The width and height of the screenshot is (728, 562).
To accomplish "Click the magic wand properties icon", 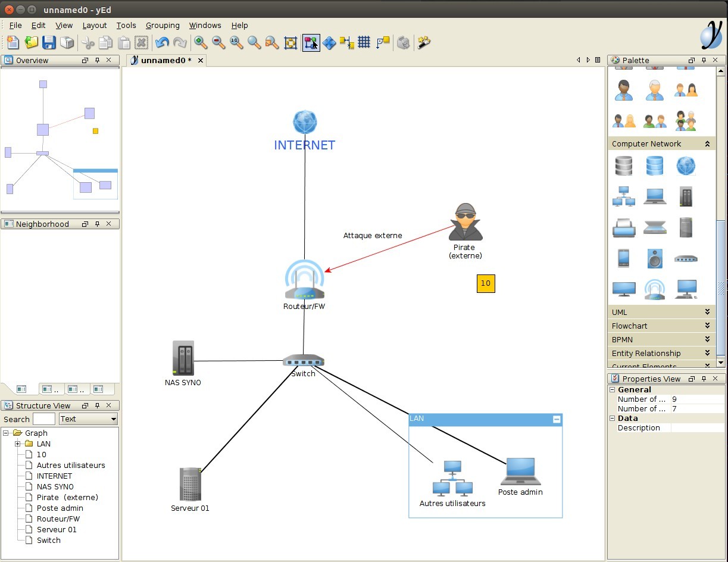I will click(424, 42).
